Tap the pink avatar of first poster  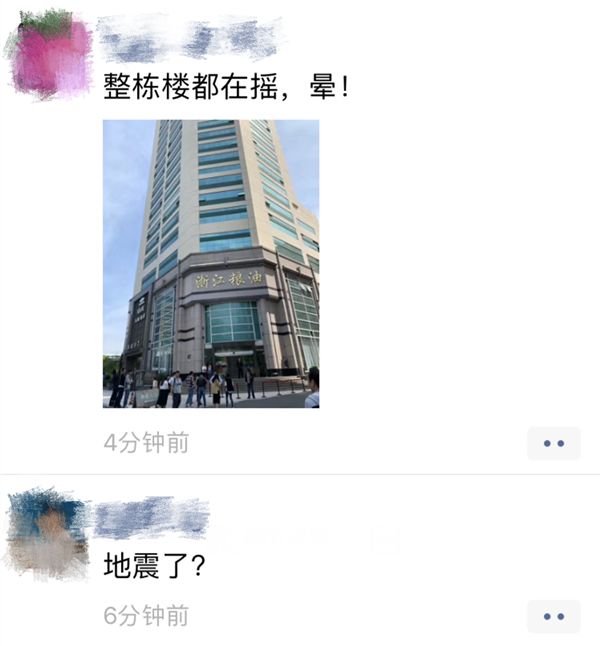click(49, 56)
